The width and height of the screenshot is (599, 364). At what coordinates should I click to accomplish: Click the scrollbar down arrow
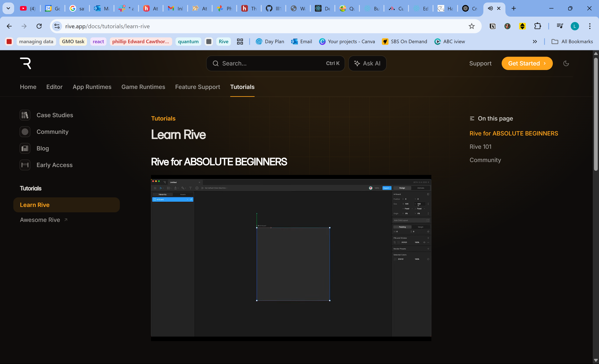[x=596, y=360]
